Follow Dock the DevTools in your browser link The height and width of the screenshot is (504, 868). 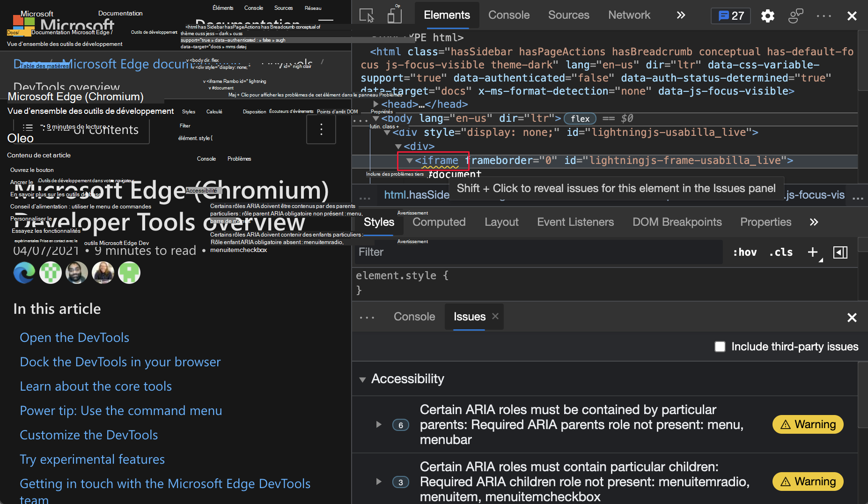(x=120, y=362)
